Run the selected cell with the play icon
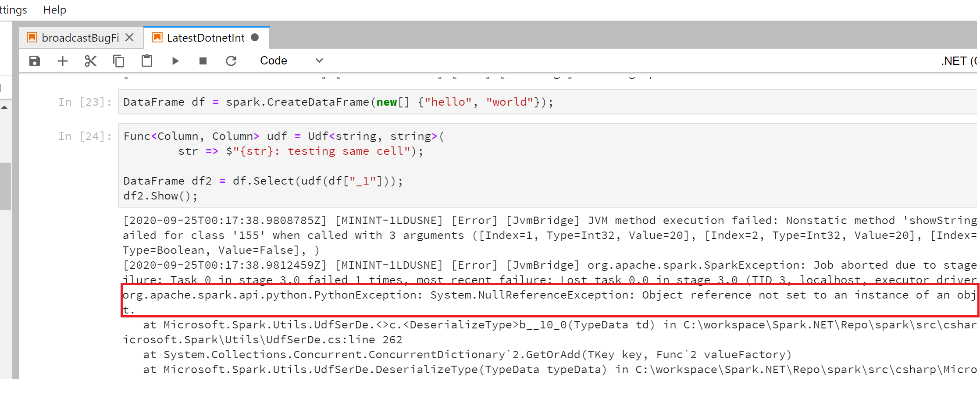 (x=175, y=61)
